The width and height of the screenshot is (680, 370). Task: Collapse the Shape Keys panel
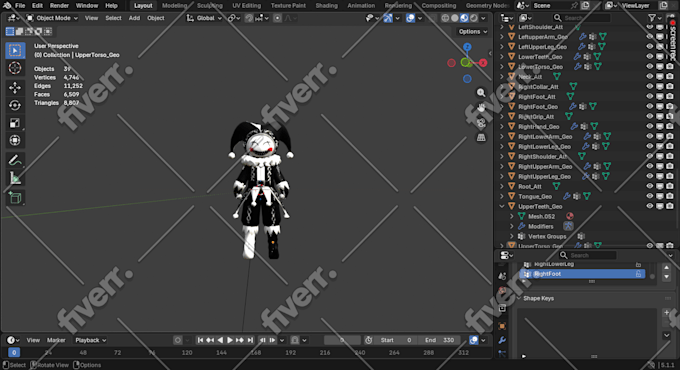coord(519,298)
